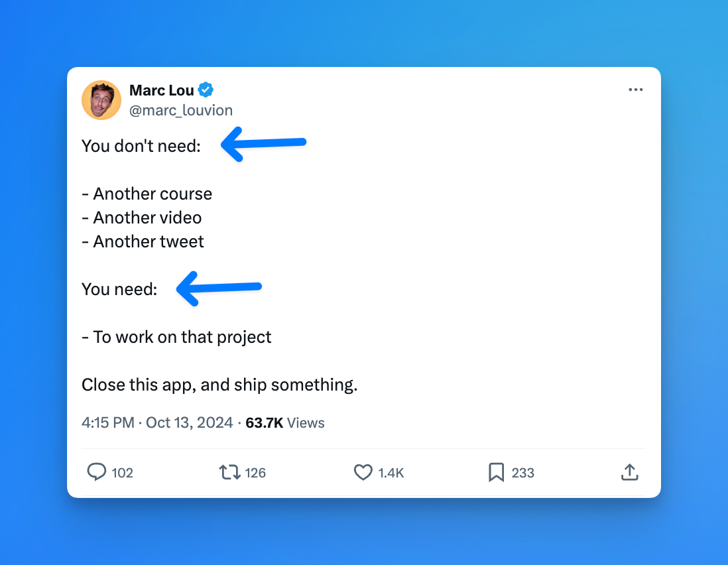Save the tweet via the bookmark icon

(x=497, y=472)
